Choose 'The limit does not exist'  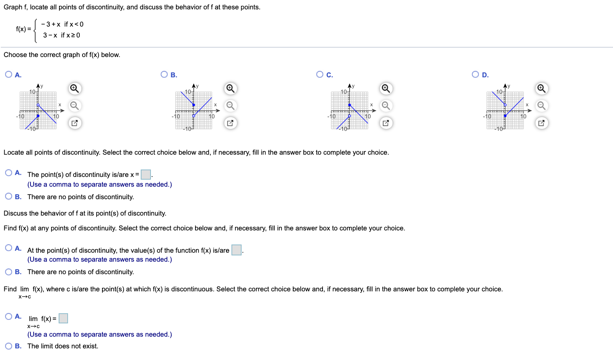coord(8,346)
